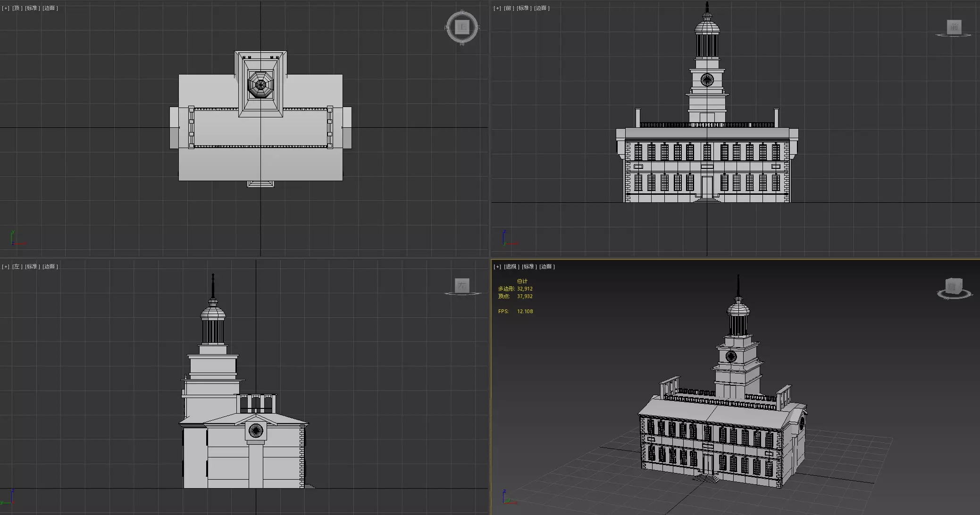This screenshot has height=515, width=980.
Task: Click the ViewCube in the 透视 viewport
Action: [x=953, y=287]
